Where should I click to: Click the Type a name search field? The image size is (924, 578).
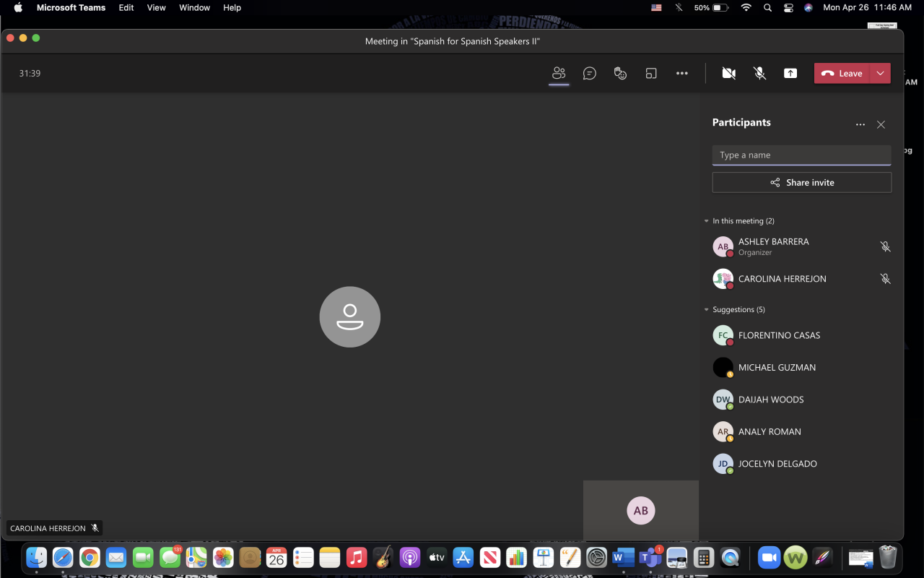(801, 155)
